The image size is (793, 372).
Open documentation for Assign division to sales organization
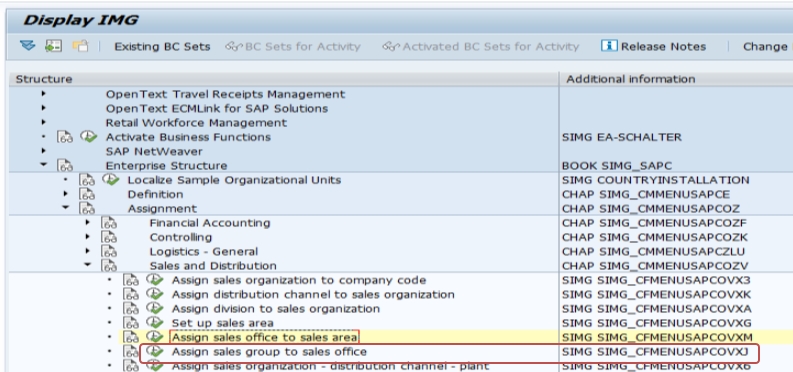[131, 308]
